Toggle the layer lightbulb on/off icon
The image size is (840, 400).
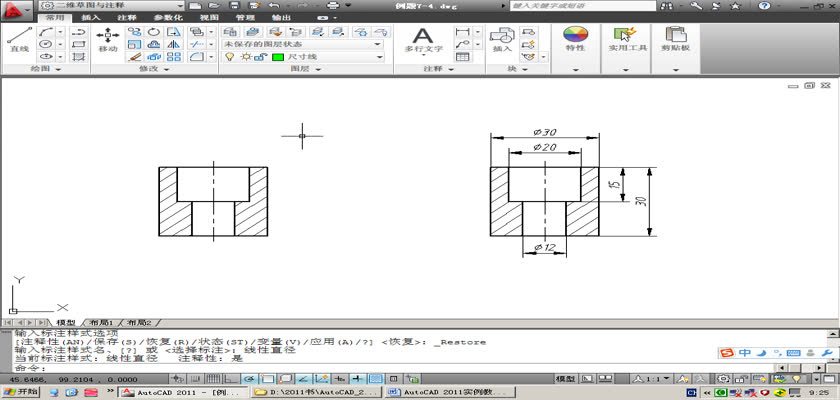[228, 58]
